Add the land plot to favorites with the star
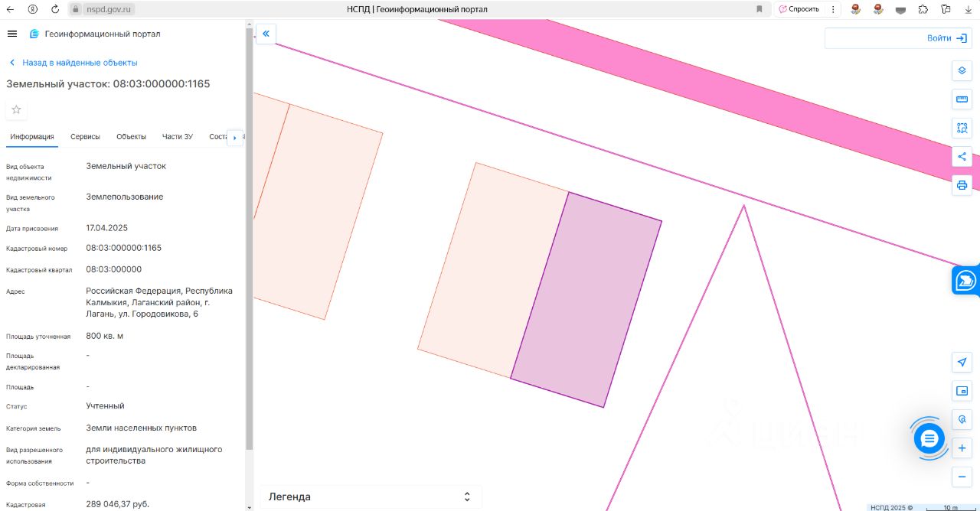 16,109
